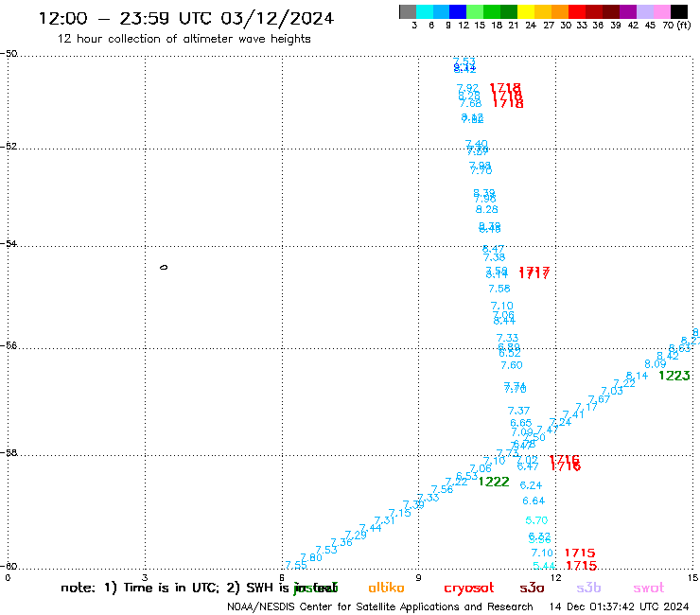Click the longitude axis label '6'
This screenshot has width=700, height=615.
click(282, 577)
